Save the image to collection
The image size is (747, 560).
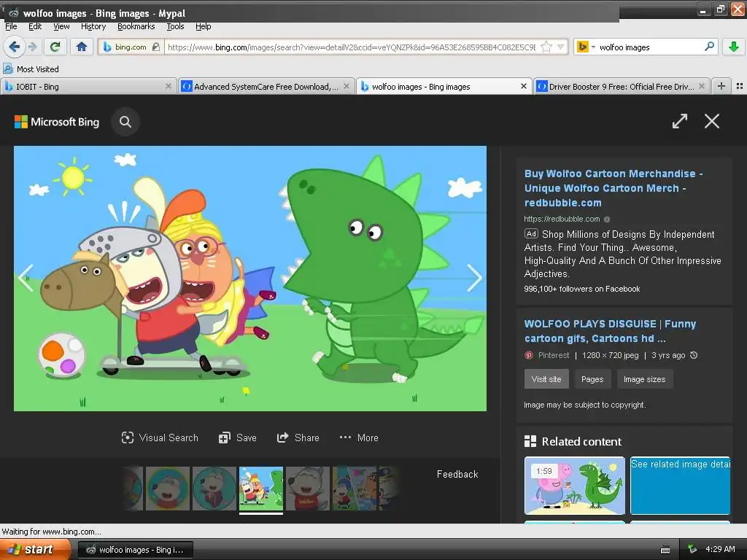pos(237,437)
